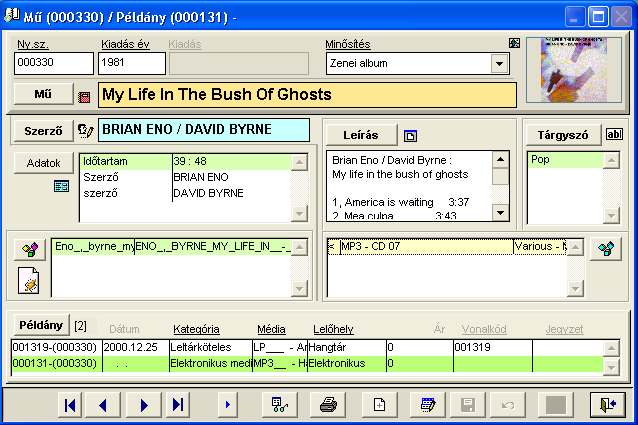Open the Minősítés dropdown arrow
The height and width of the screenshot is (425, 638).
499,63
